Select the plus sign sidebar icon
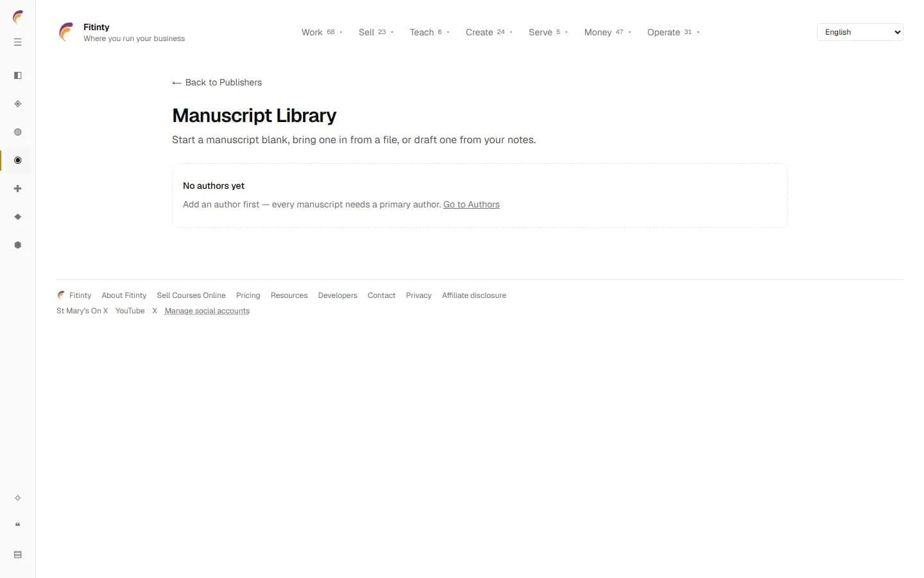This screenshot has width=924, height=578. click(x=18, y=189)
